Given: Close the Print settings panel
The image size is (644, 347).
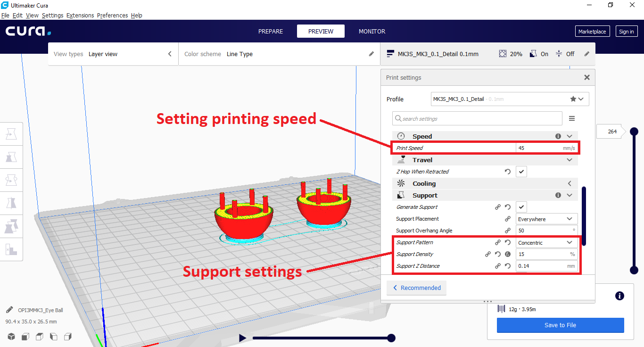Looking at the screenshot, I should (x=587, y=77).
